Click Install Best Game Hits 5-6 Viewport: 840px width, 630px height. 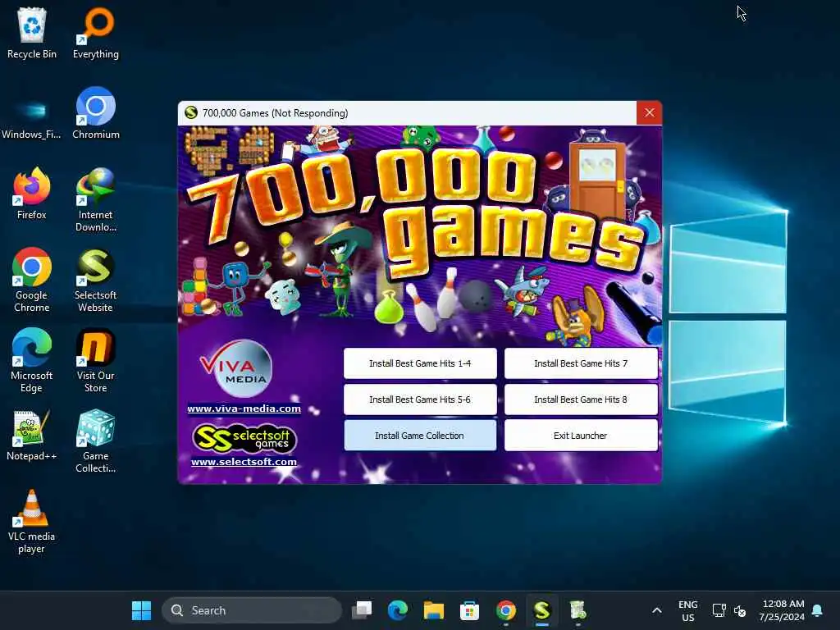tap(420, 399)
